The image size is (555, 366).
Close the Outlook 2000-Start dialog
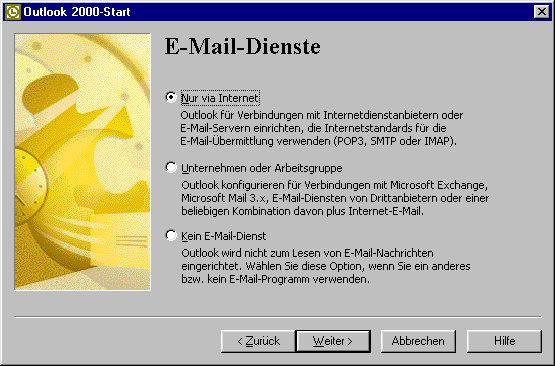point(542,12)
